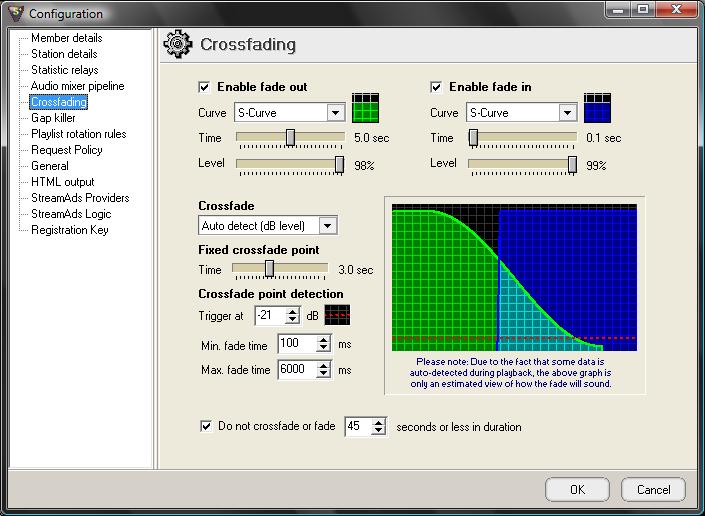Increase the Min. fade time value
705x516 pixels.
323,339
